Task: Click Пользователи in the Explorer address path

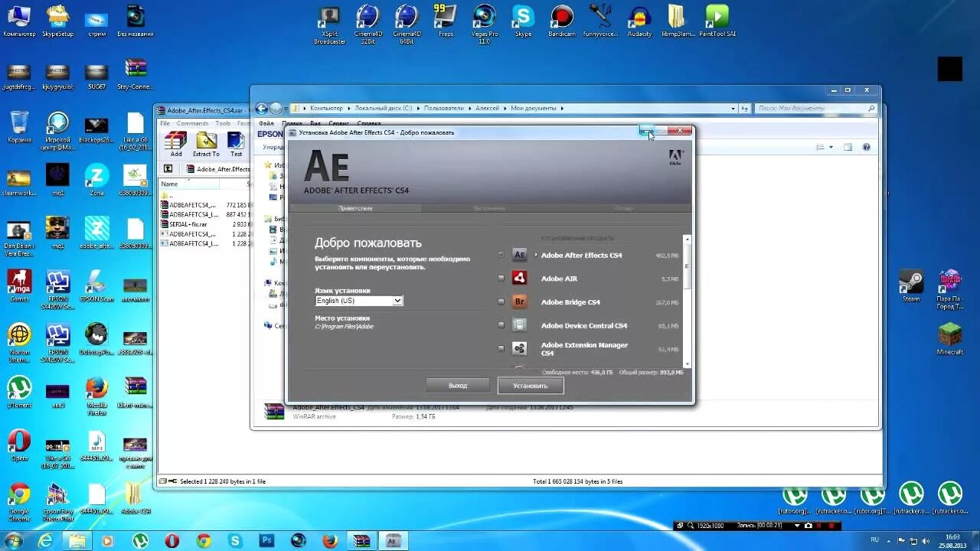Action: point(444,109)
